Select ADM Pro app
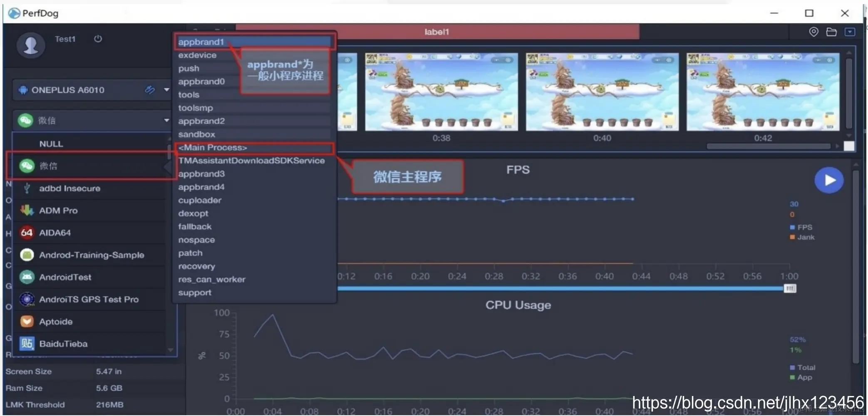868x416 pixels. tap(89, 210)
